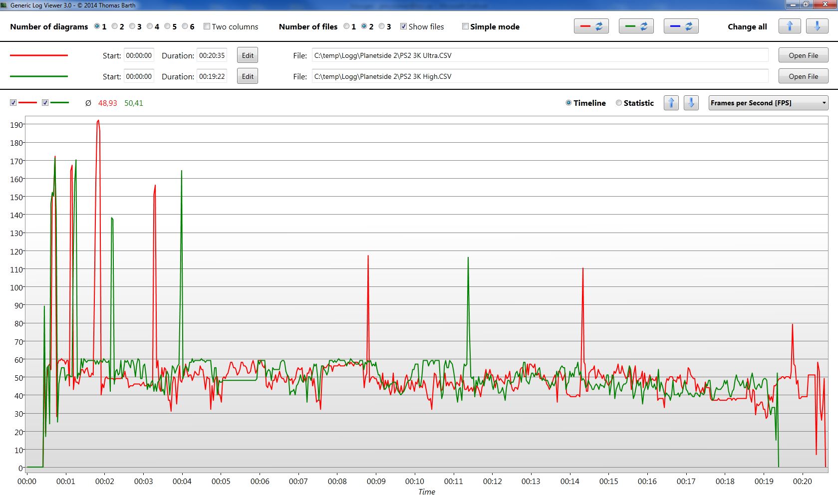This screenshot has height=504, width=838.
Task: Enable the Two columns checkbox
Action: [x=207, y=26]
